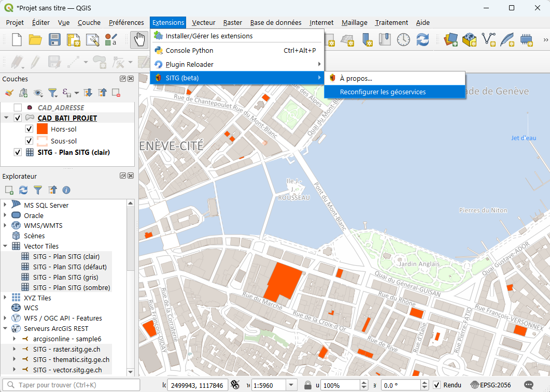The width and height of the screenshot is (550, 392).
Task: Refresh the map canvas with the refresh icon
Action: [x=422, y=39]
